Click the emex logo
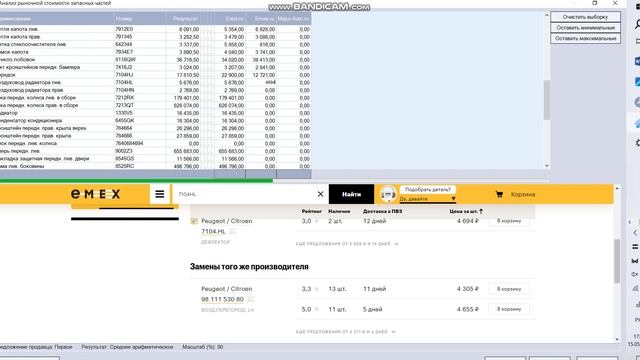 (96, 194)
